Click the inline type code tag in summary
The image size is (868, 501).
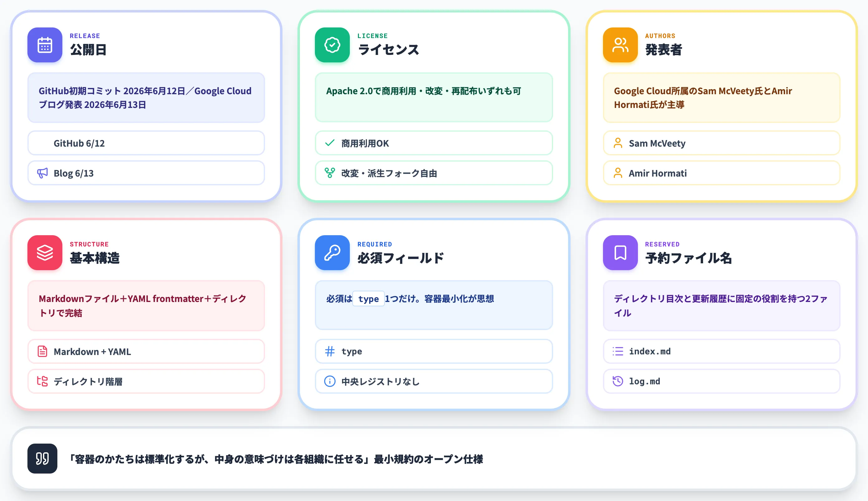point(368,299)
